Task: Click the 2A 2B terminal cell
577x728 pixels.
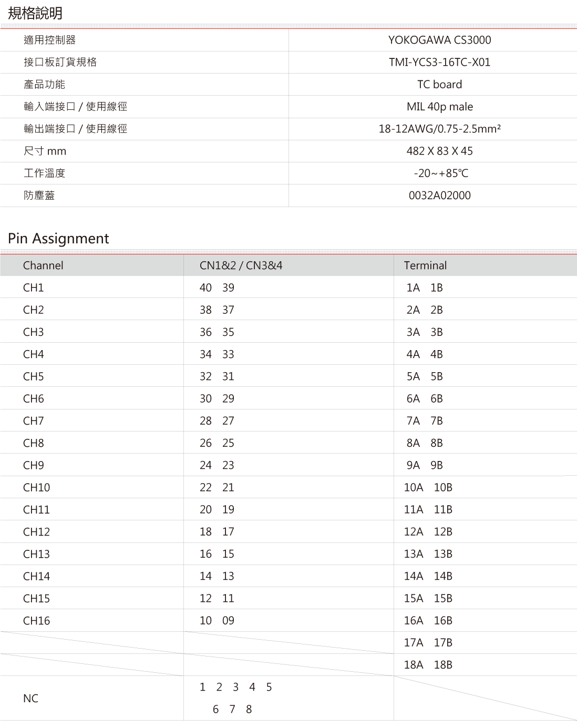Action: (x=425, y=310)
